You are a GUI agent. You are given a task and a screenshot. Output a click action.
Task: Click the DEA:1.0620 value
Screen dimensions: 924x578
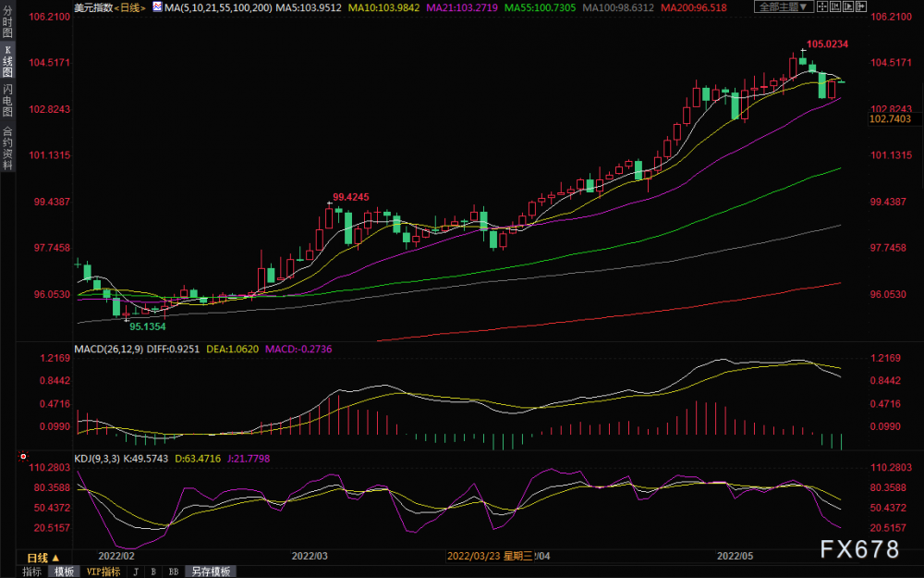(232, 350)
